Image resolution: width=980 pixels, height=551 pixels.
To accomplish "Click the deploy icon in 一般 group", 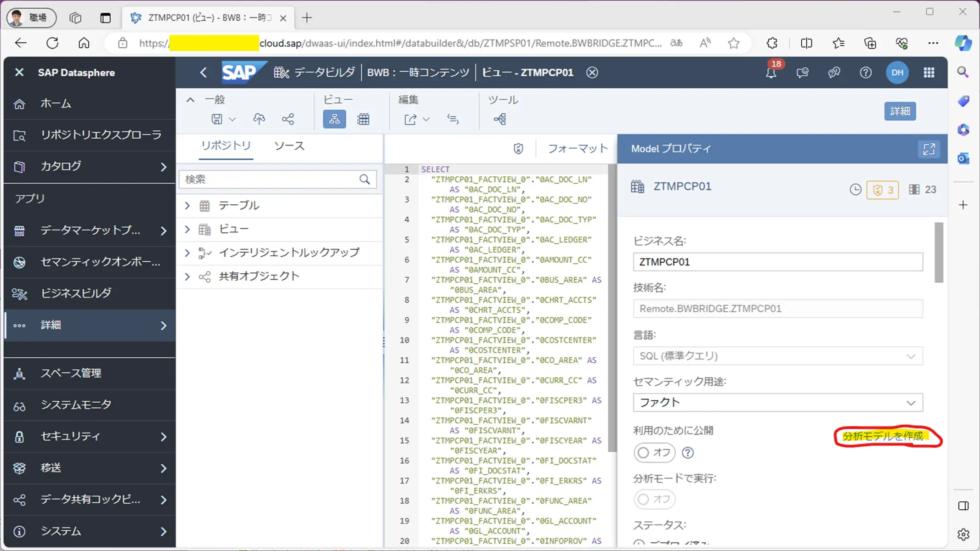I will 259,119.
